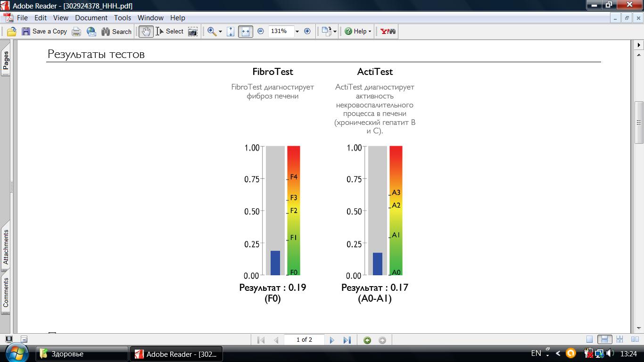Click the Windows Start orb
Image resolution: width=644 pixels, height=362 pixels.
[x=17, y=353]
